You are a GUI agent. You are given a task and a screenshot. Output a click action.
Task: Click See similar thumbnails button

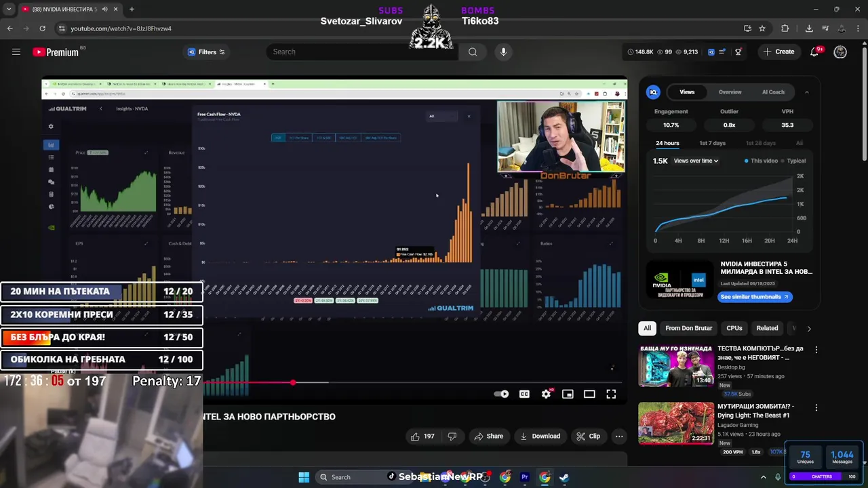(x=755, y=297)
